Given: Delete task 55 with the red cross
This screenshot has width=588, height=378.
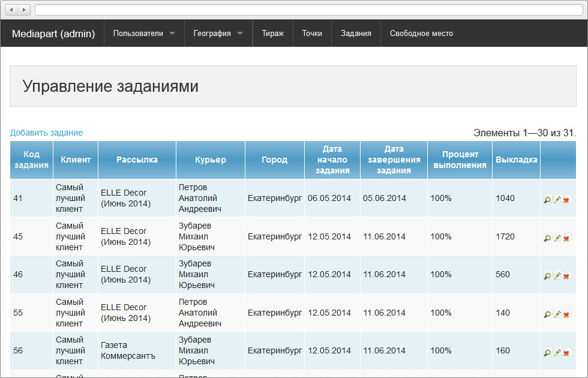Looking at the screenshot, I should 566,314.
